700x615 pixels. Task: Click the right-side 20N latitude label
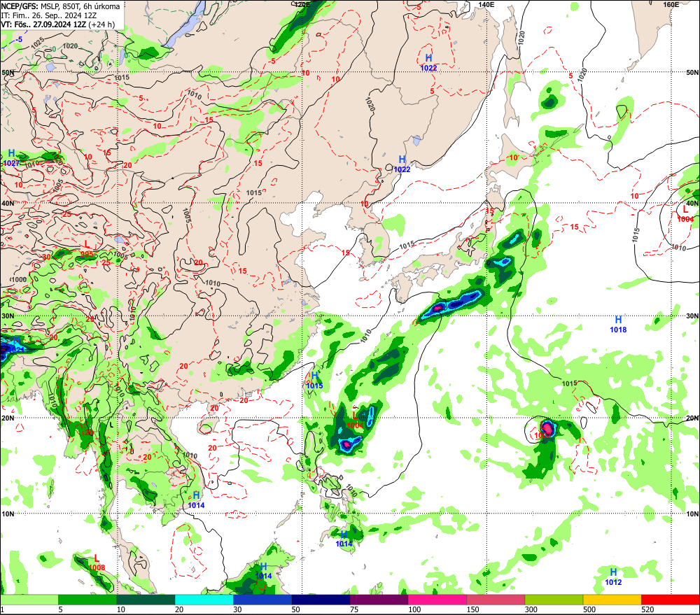pyautogui.click(x=692, y=418)
